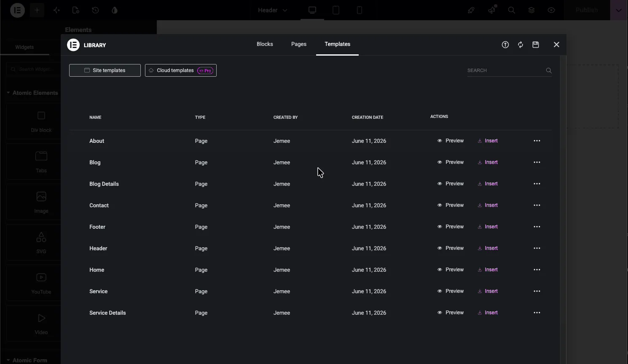Viewport: 628px width, 364px height.
Task: Open the What's New megaphone icon
Action: coord(491,10)
